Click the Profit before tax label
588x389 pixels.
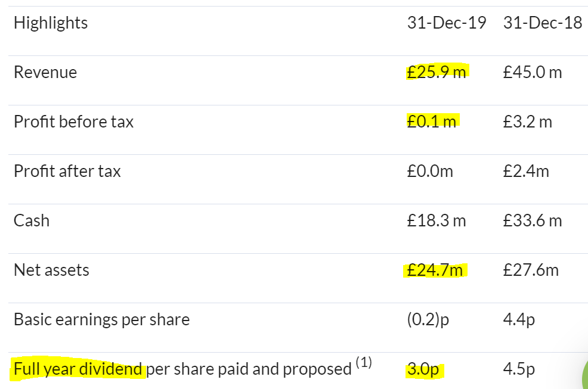(73, 122)
